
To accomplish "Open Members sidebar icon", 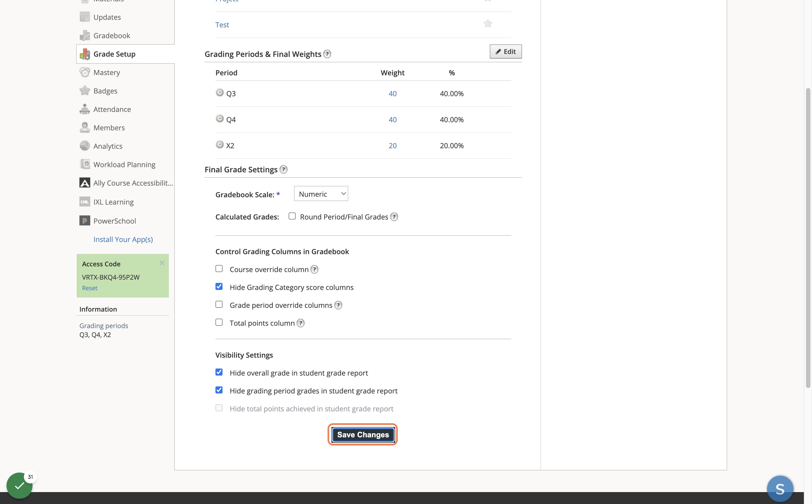I will 85,128.
